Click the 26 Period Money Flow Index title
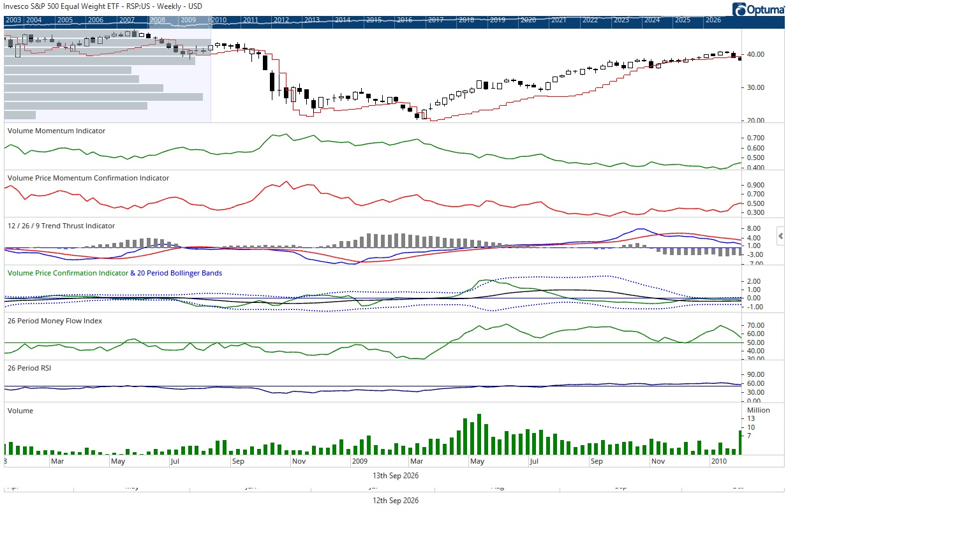 pos(55,321)
